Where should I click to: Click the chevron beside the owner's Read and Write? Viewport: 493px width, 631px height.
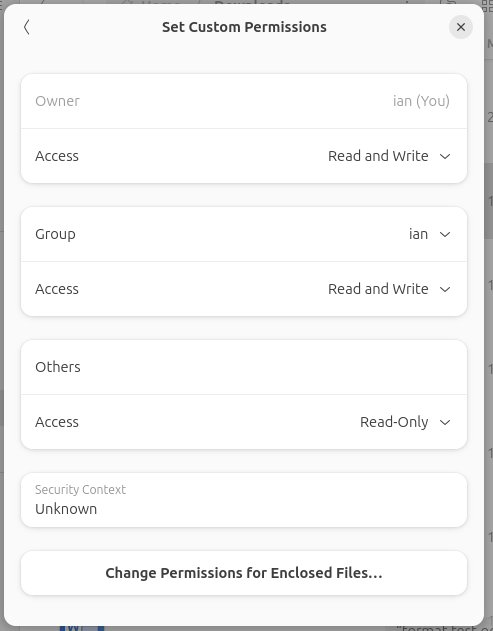(445, 156)
